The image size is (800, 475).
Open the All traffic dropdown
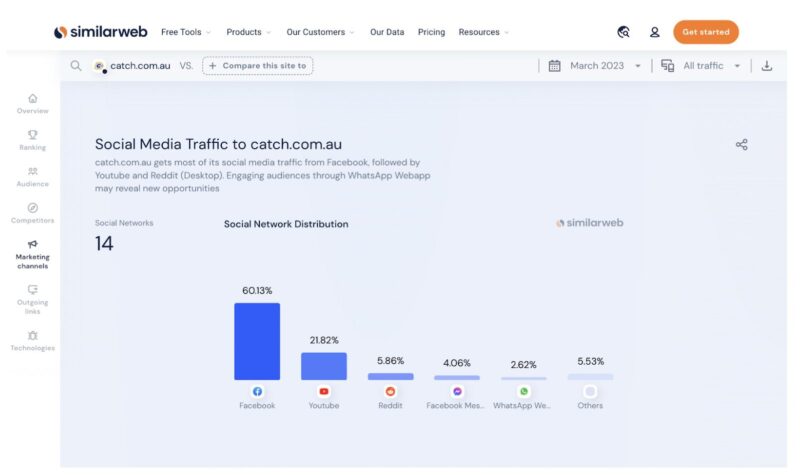(711, 66)
